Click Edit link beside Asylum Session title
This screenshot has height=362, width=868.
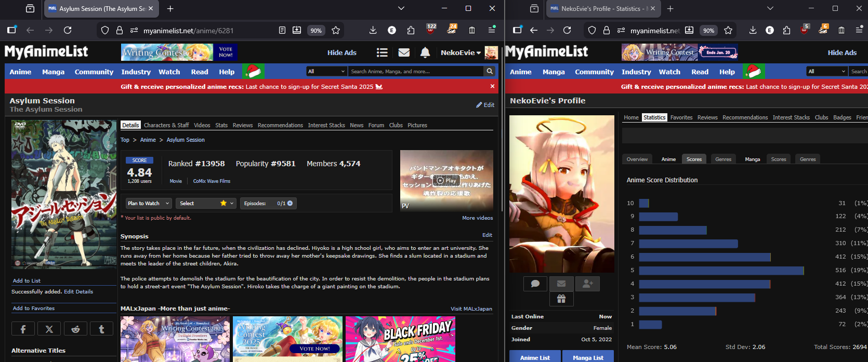tap(485, 105)
